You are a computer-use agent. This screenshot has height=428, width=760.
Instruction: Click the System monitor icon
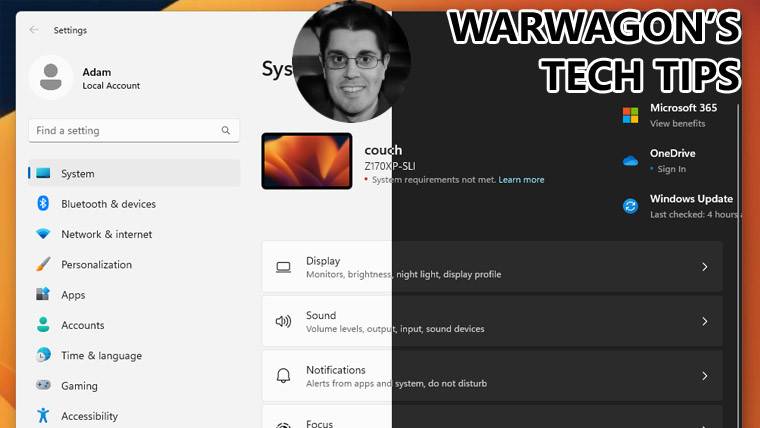pyautogui.click(x=43, y=173)
